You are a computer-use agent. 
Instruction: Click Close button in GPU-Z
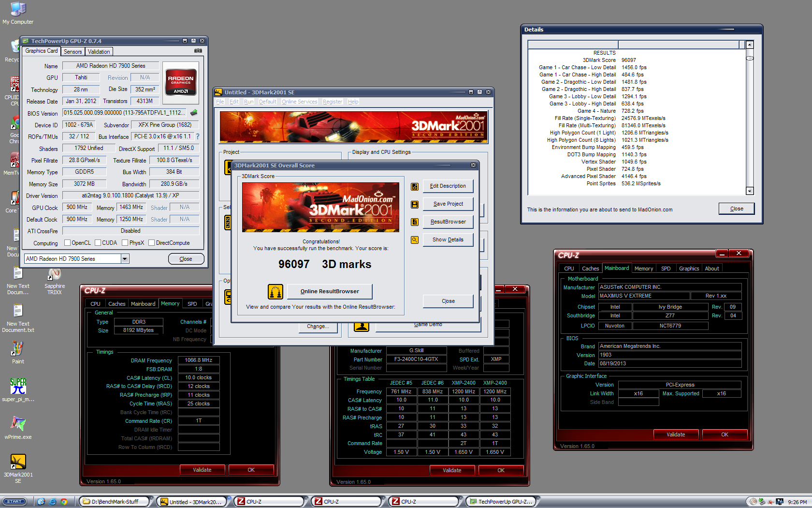pyautogui.click(x=186, y=259)
